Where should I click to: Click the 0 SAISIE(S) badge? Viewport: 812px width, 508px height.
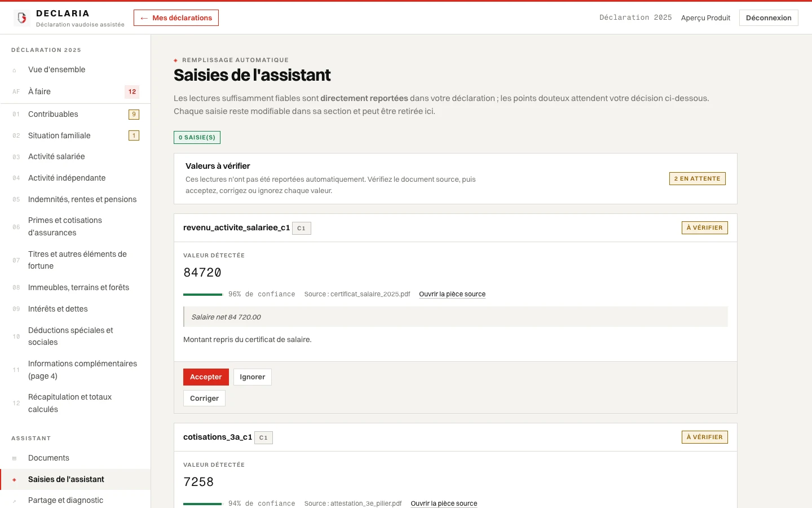click(x=197, y=137)
